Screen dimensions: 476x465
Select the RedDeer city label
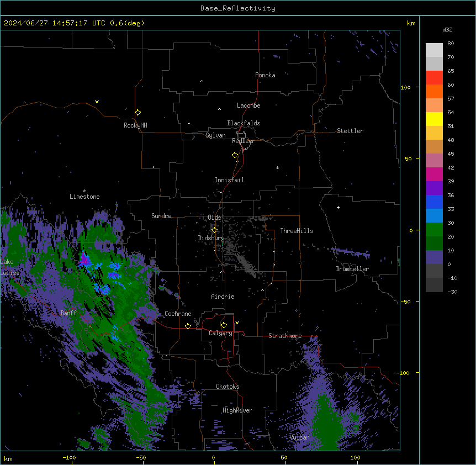click(x=243, y=141)
